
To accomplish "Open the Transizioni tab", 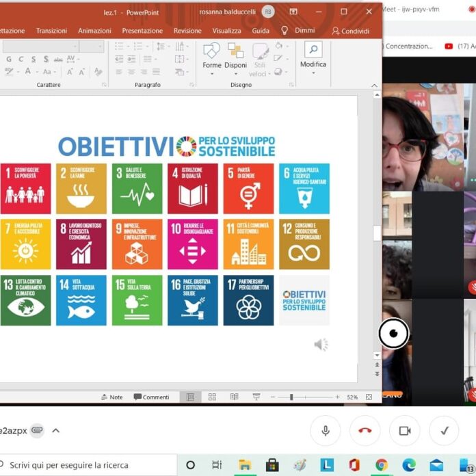I will [51, 31].
